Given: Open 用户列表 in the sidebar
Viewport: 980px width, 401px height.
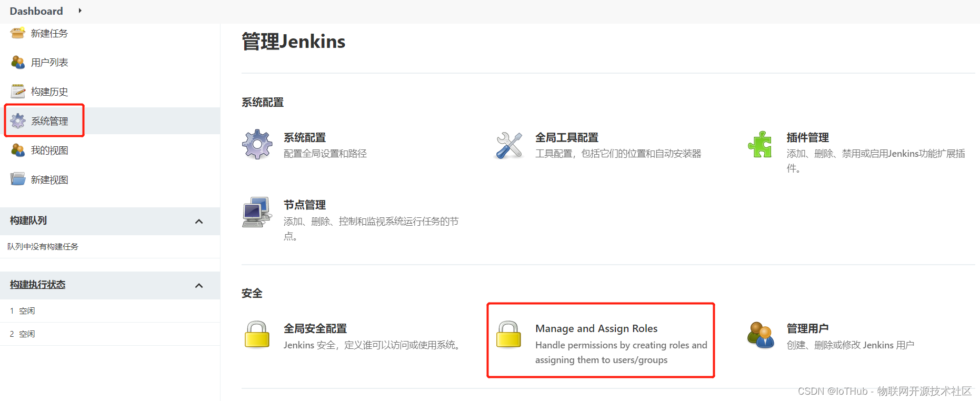Looking at the screenshot, I should (x=49, y=63).
